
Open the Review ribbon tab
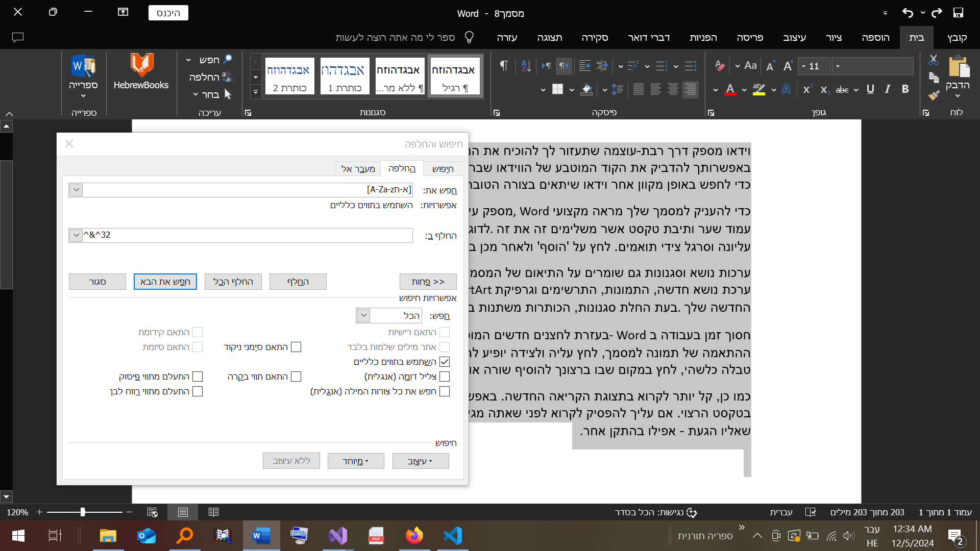595,37
